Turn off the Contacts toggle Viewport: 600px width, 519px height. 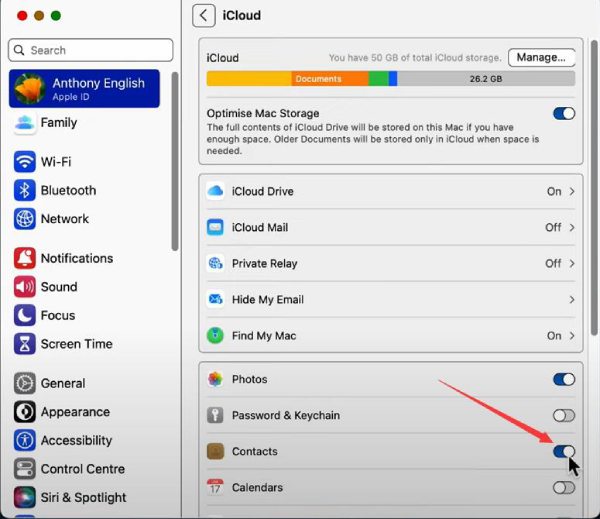(x=564, y=451)
